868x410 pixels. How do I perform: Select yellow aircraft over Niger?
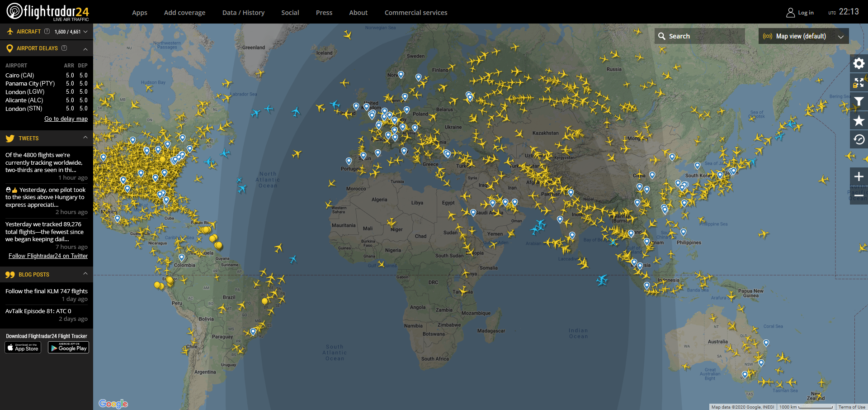pyautogui.click(x=392, y=223)
